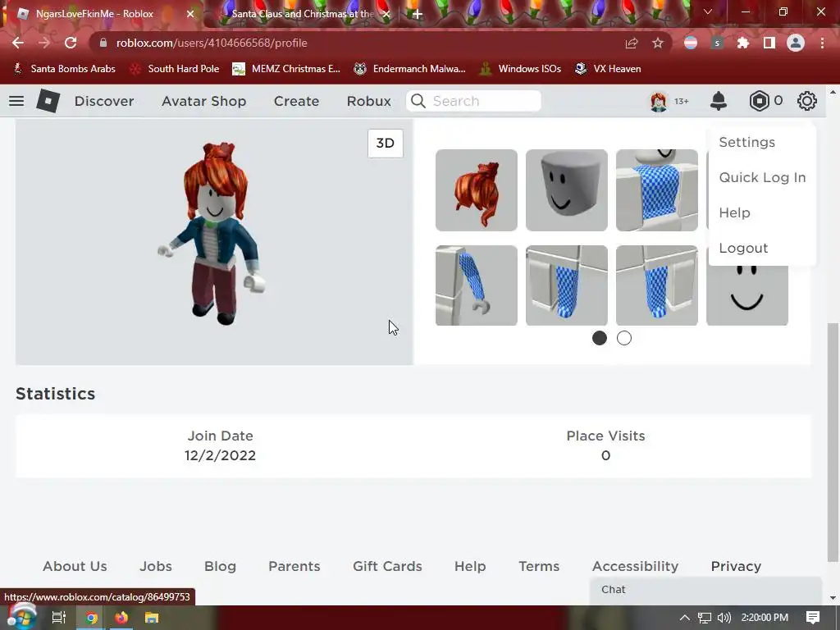Launch Firefox from the taskbar

tap(121, 618)
